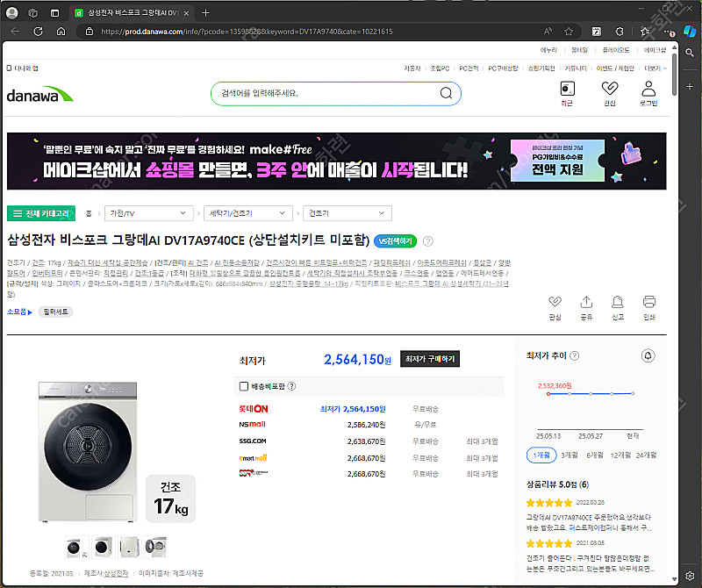Click the danawa logo
This screenshot has height=588, width=702.
tap(39, 95)
